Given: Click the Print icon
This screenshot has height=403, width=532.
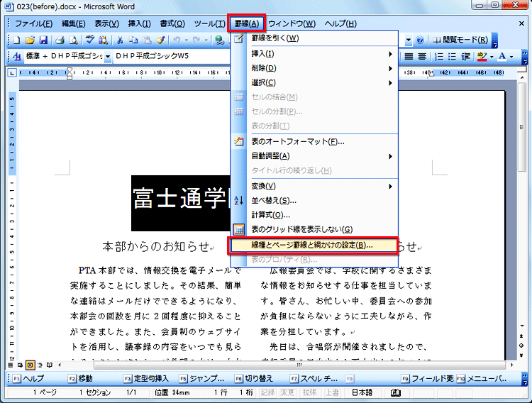Looking at the screenshot, I should pyautogui.click(x=60, y=40).
